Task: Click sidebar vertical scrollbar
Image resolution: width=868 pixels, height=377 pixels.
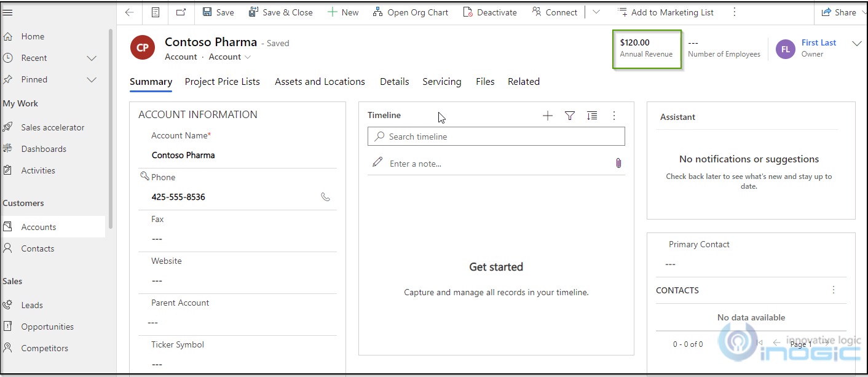Action: click(111, 129)
